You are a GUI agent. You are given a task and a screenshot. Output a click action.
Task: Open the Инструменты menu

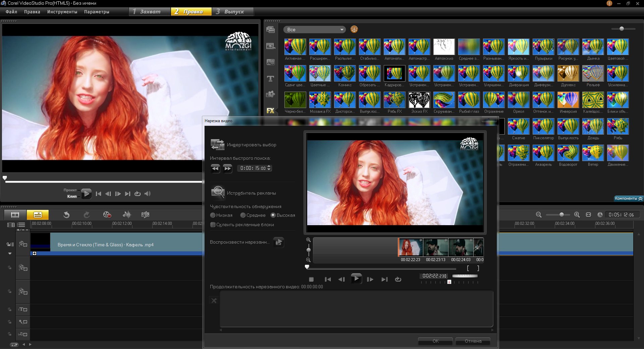click(x=62, y=12)
